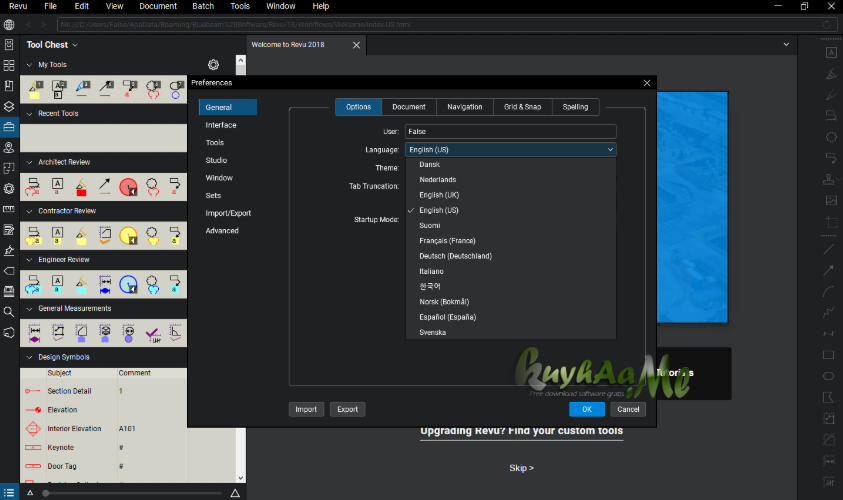The height and width of the screenshot is (500, 843).
Task: Select the dimension tool in Engineer Review
Action: (x=105, y=284)
